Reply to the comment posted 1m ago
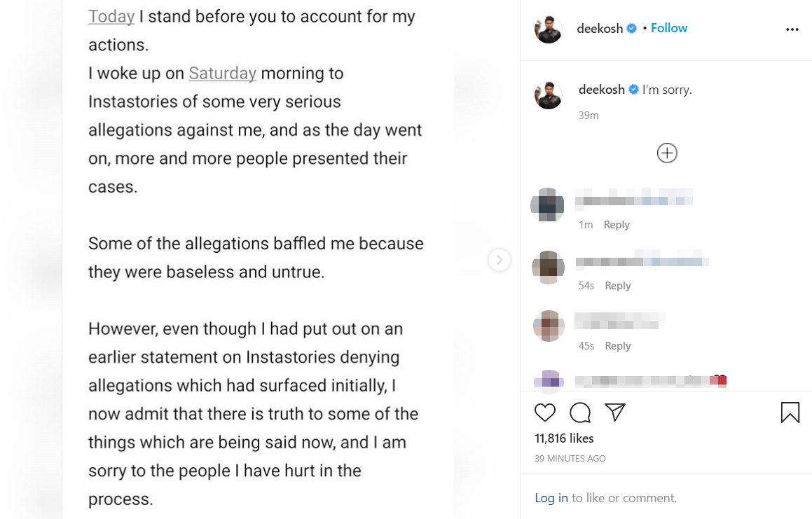 [x=617, y=225]
